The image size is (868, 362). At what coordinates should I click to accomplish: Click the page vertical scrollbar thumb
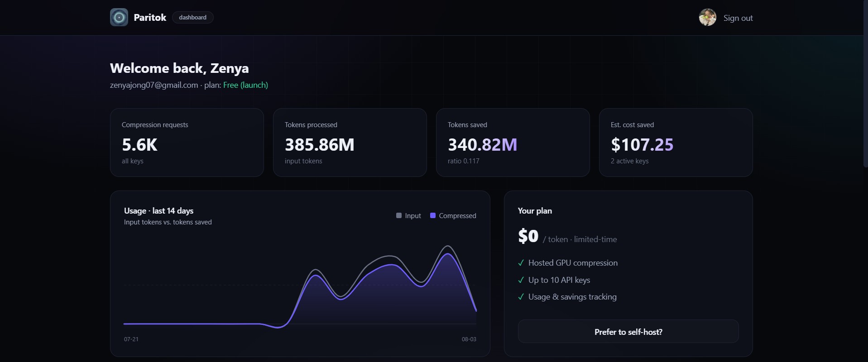pos(865,84)
